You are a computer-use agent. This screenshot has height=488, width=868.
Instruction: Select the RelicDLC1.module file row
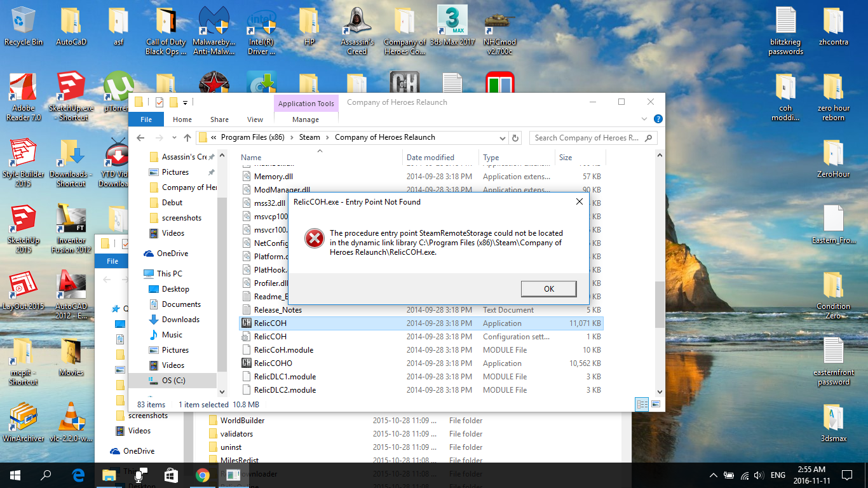(421, 377)
